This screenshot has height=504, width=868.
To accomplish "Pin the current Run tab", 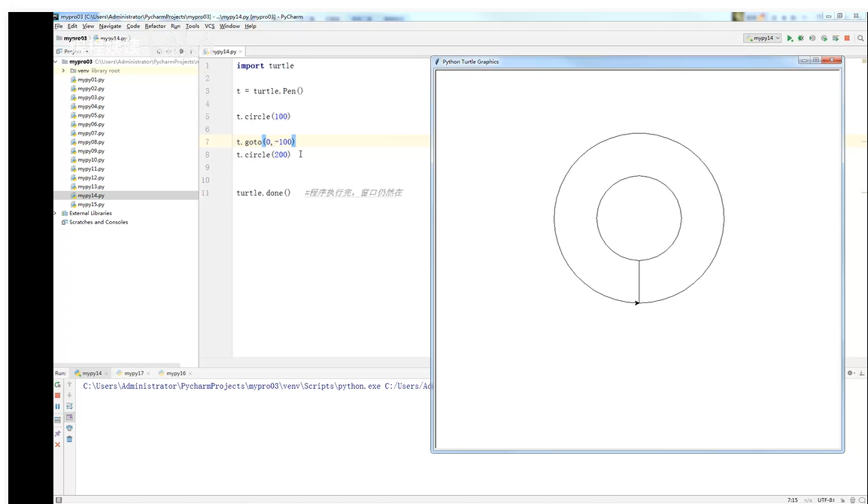I will tap(58, 433).
